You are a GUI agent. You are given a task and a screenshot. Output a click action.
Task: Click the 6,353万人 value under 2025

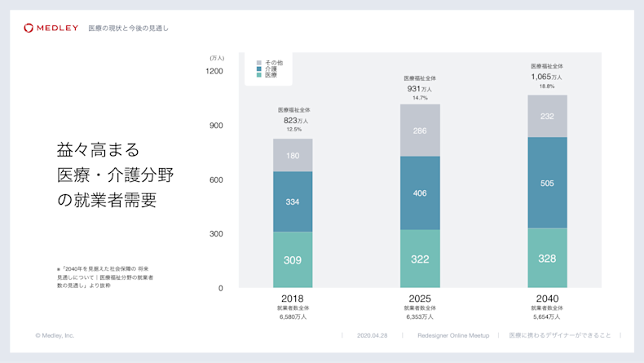(420, 317)
